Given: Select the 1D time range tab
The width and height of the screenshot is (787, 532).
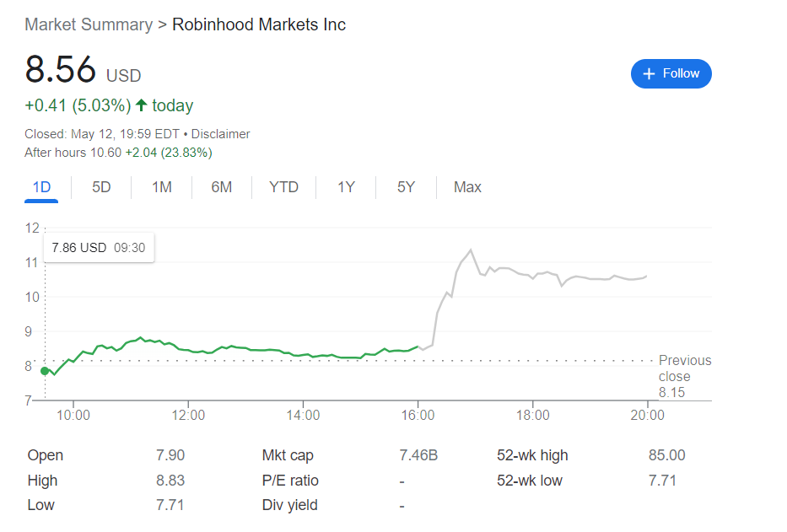Looking at the screenshot, I should click(41, 187).
